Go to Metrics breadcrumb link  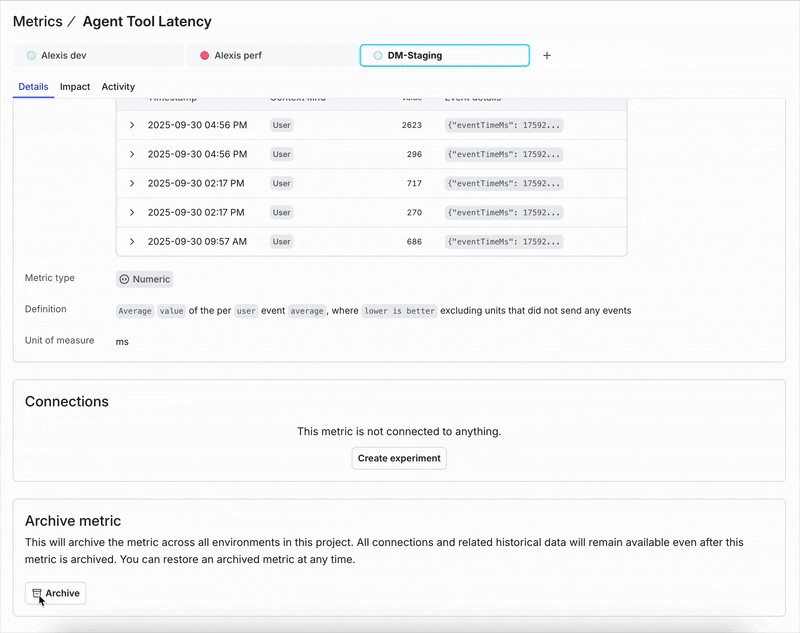[x=38, y=21]
